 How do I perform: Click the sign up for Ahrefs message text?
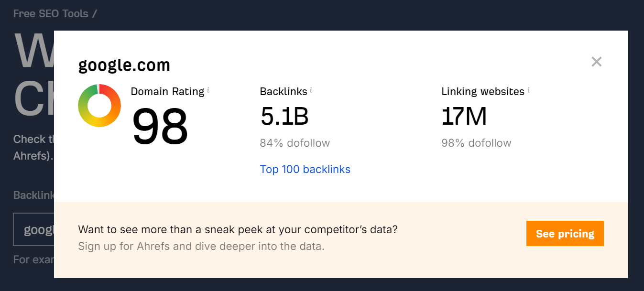[201, 246]
